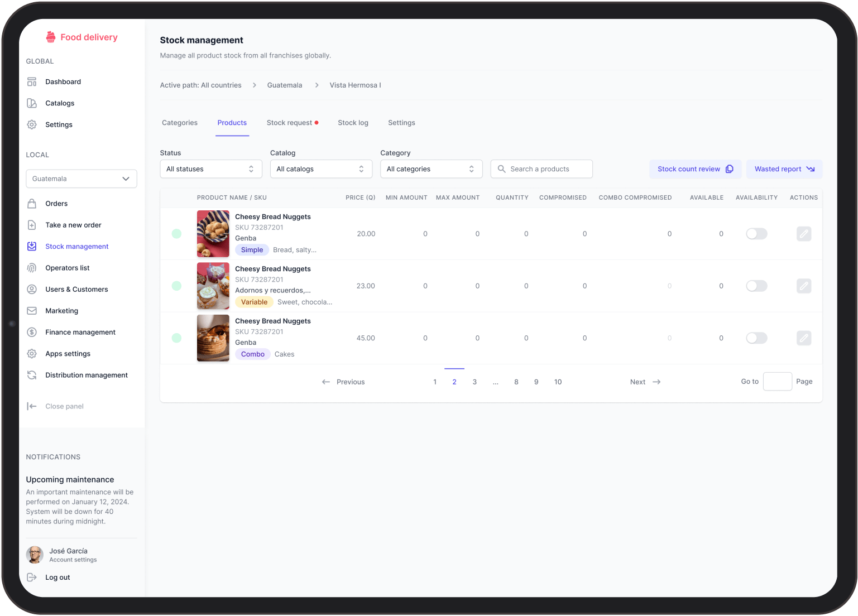Toggle availability for the Variable product row
The height and width of the screenshot is (616, 858).
[x=756, y=286]
